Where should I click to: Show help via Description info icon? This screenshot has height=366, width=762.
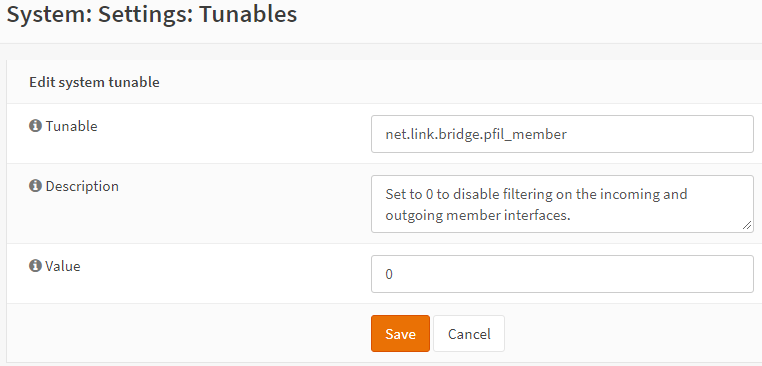pos(35,186)
